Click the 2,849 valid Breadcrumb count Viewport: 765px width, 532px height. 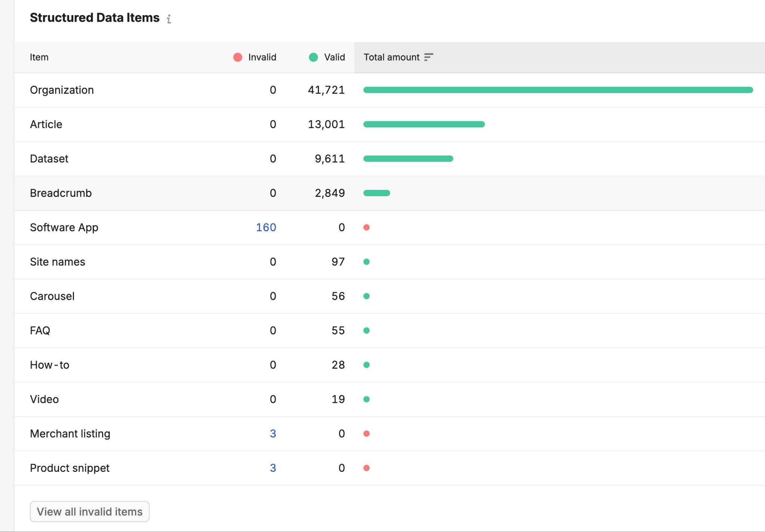[x=329, y=193]
